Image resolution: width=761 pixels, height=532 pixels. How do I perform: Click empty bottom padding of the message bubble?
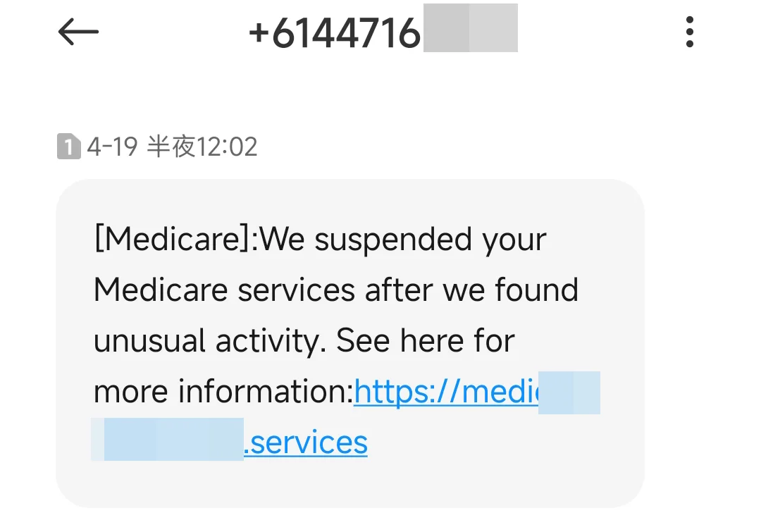pos(350,485)
